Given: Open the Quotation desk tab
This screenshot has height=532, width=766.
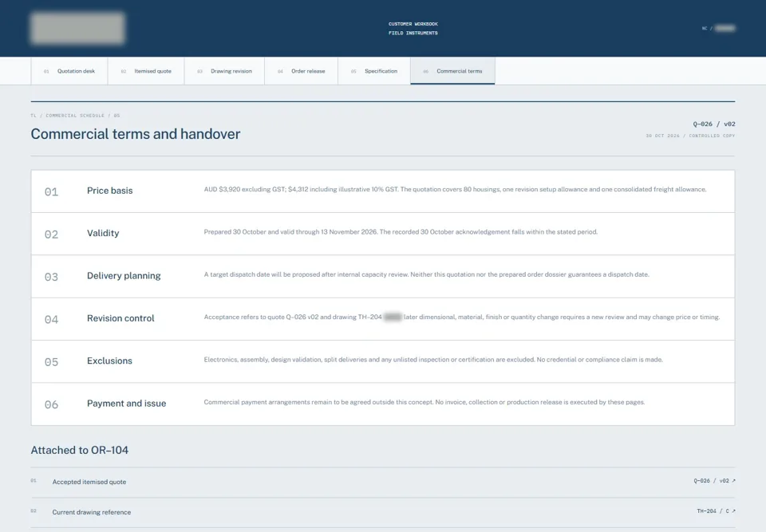Looking at the screenshot, I should pos(69,71).
